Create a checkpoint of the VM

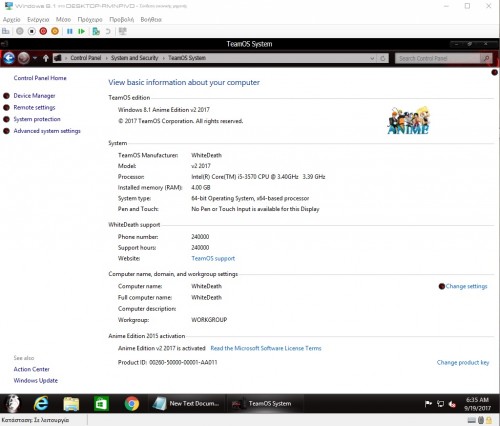tap(96, 31)
